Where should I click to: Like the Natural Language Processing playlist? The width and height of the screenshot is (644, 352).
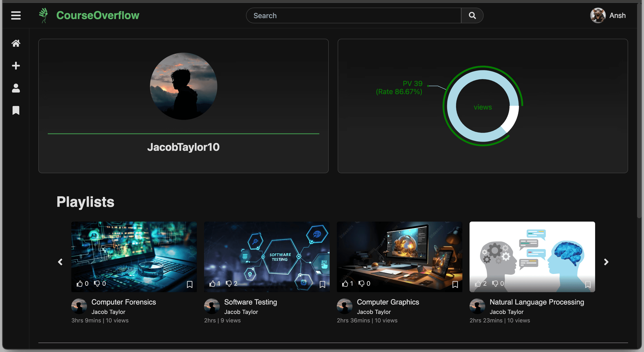[478, 283]
